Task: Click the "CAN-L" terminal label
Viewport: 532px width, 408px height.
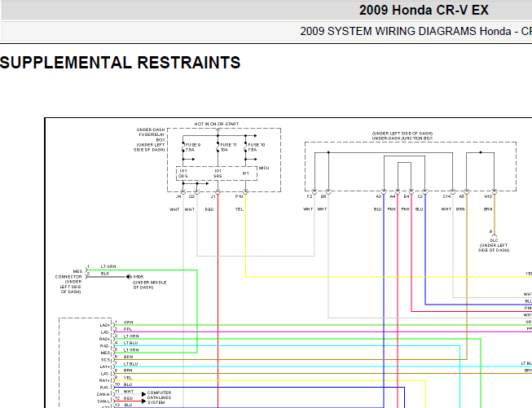Action: point(103,401)
